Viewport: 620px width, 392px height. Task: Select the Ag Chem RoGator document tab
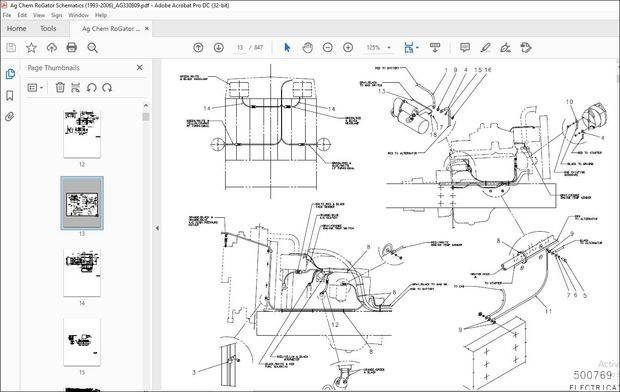pyautogui.click(x=111, y=29)
